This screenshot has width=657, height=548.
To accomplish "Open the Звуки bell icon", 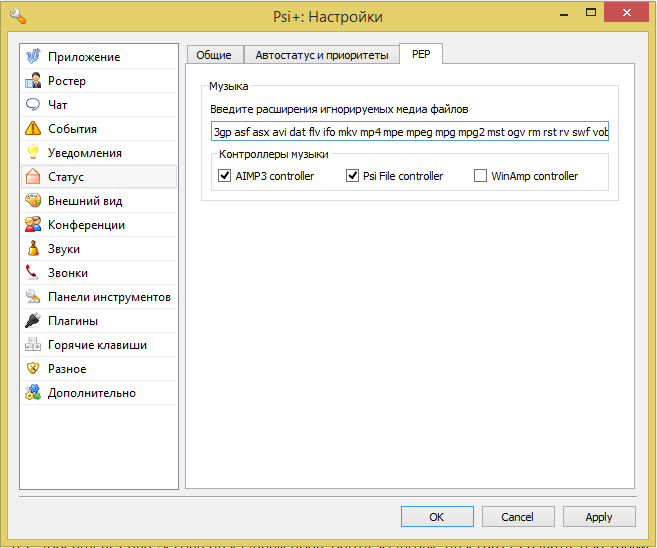I will (x=33, y=249).
